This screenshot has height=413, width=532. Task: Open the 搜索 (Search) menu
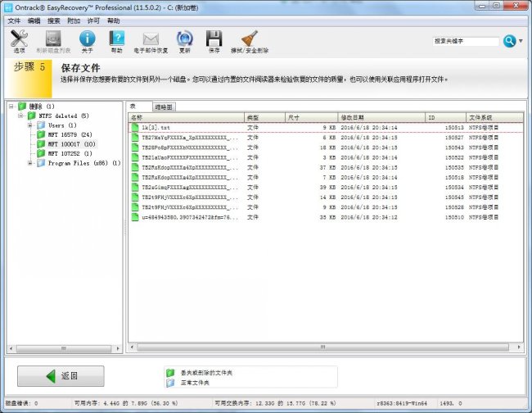[x=54, y=20]
